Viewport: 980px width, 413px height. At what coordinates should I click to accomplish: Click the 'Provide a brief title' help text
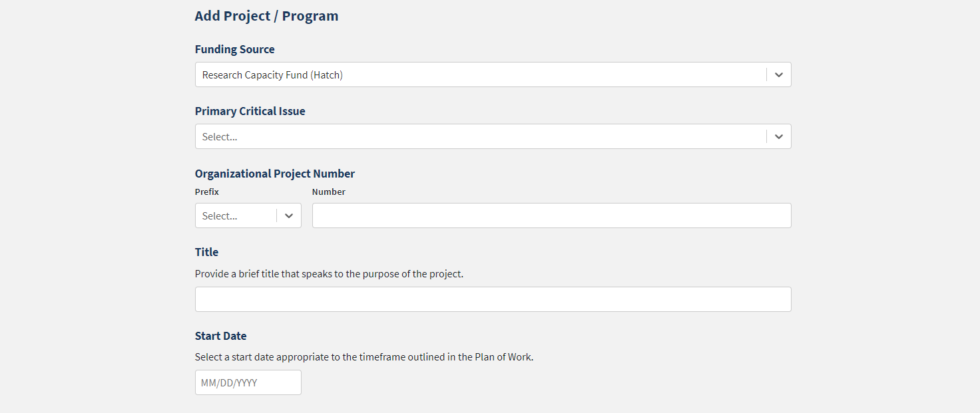click(329, 273)
